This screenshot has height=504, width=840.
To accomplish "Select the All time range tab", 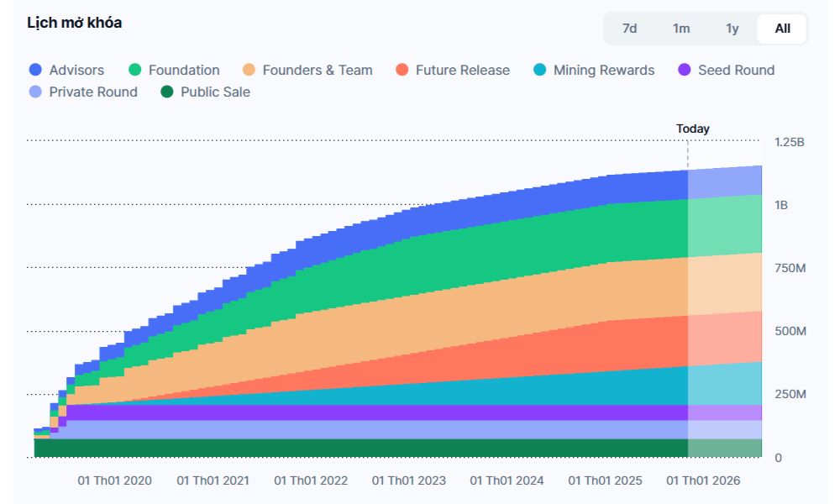I will (x=782, y=29).
